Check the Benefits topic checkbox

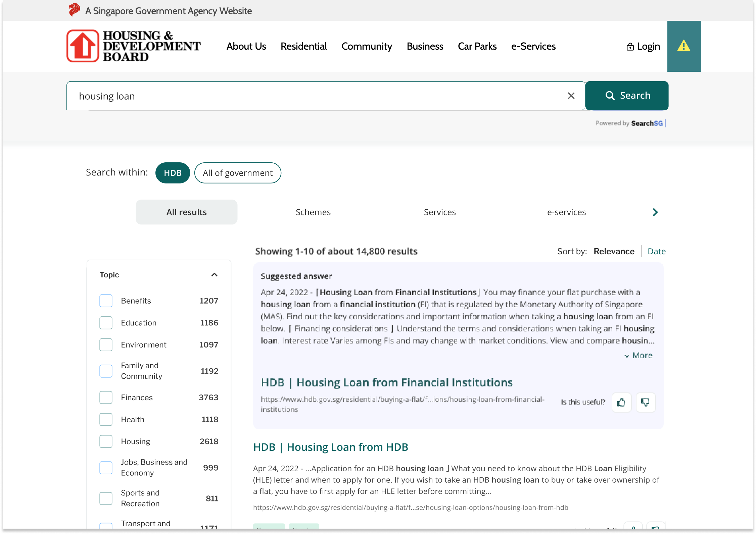click(x=106, y=301)
